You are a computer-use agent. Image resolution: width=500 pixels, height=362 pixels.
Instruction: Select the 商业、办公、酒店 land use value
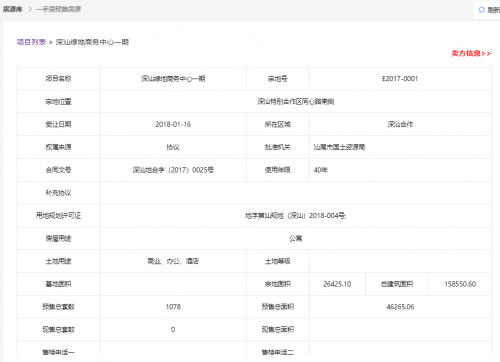tap(173, 261)
